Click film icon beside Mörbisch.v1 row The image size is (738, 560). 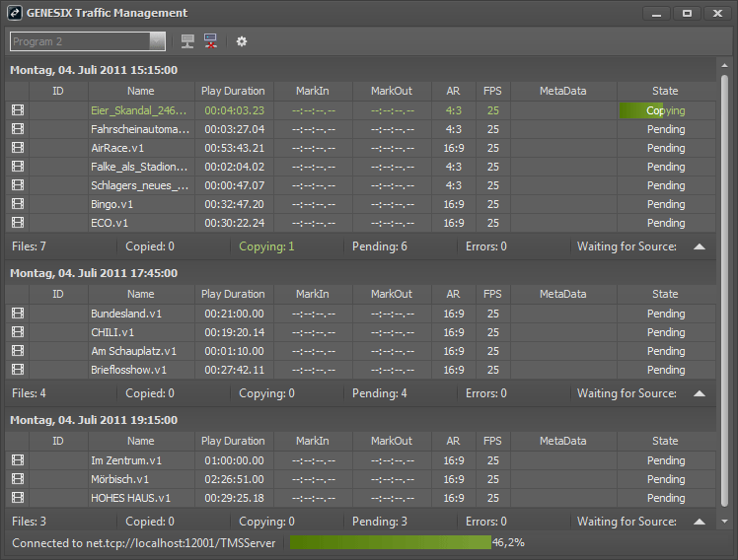(x=18, y=479)
